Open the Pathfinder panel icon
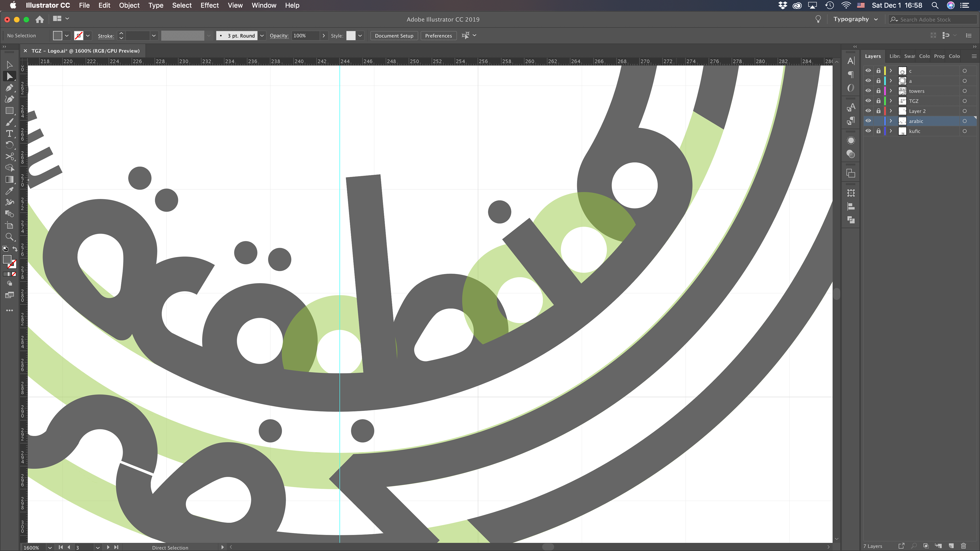 [x=851, y=220]
